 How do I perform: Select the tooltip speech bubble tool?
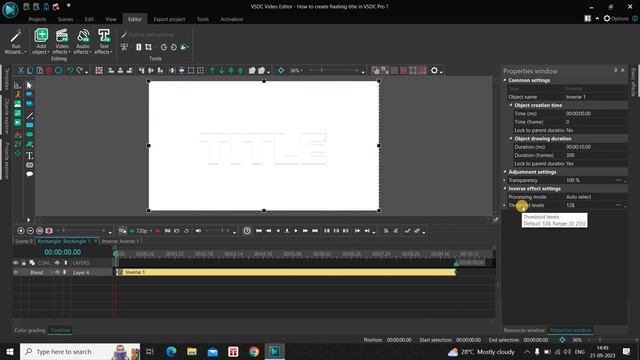pos(29,174)
